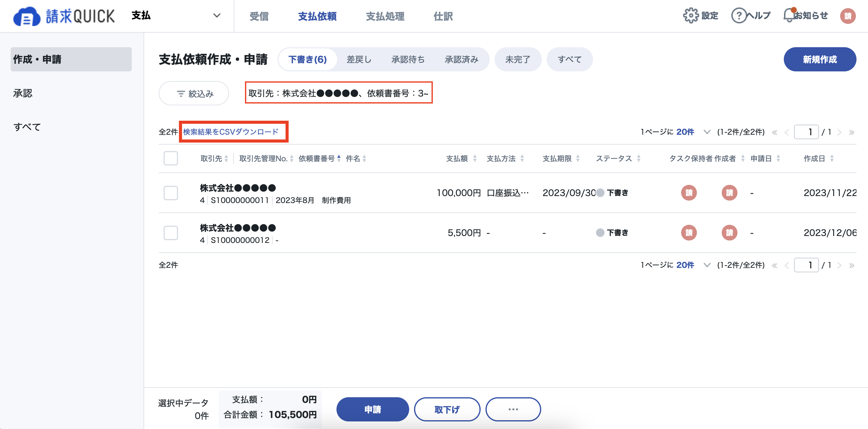Click task holder avatar for S10000000011 row
This screenshot has height=429, width=868.
[689, 193]
